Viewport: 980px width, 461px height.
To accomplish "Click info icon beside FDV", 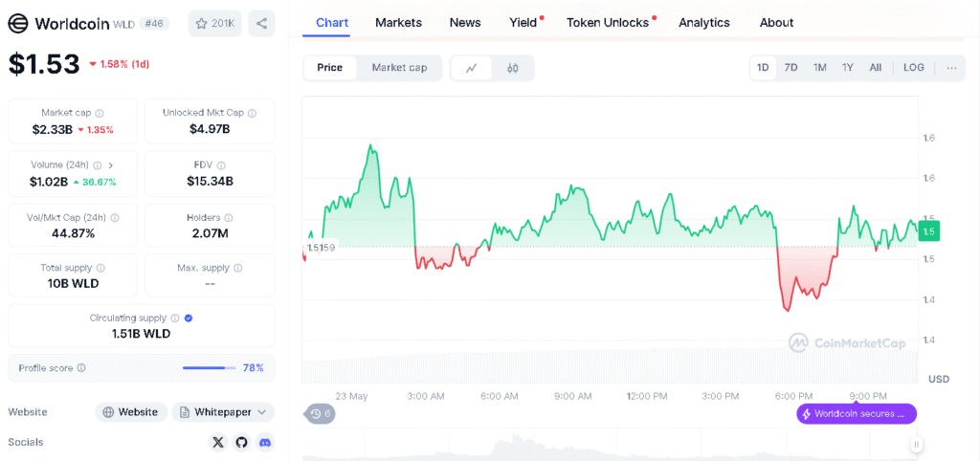I will (222, 165).
